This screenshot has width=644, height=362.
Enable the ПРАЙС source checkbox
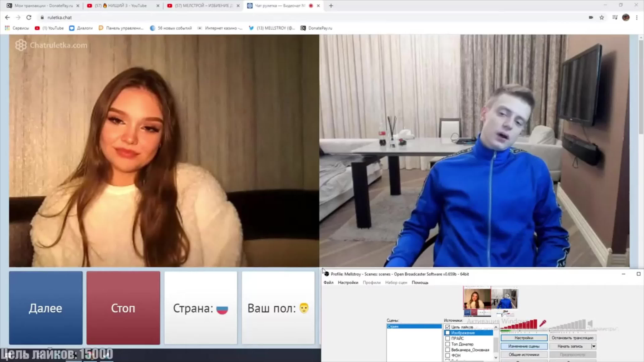pyautogui.click(x=447, y=338)
